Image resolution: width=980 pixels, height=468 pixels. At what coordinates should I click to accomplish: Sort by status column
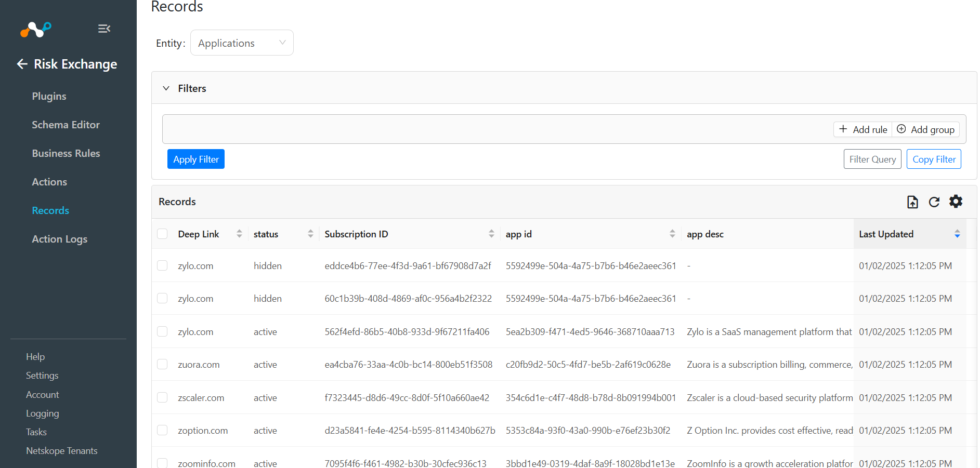click(310, 234)
